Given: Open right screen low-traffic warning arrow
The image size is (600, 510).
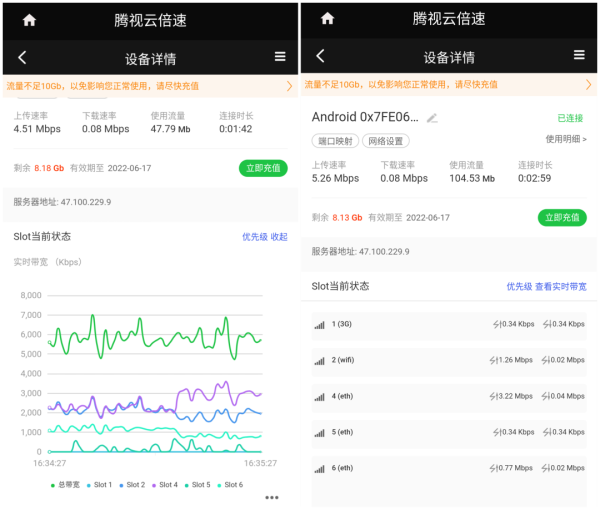Looking at the screenshot, I should click(589, 85).
